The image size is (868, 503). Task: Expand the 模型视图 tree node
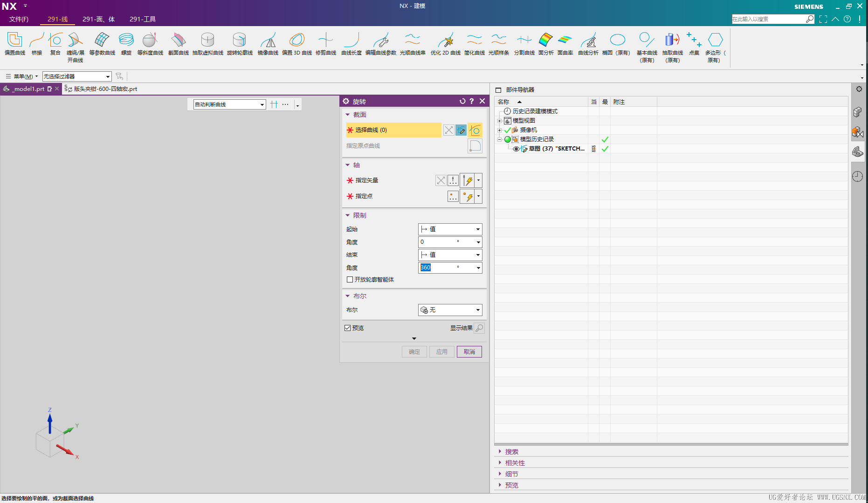click(x=499, y=121)
